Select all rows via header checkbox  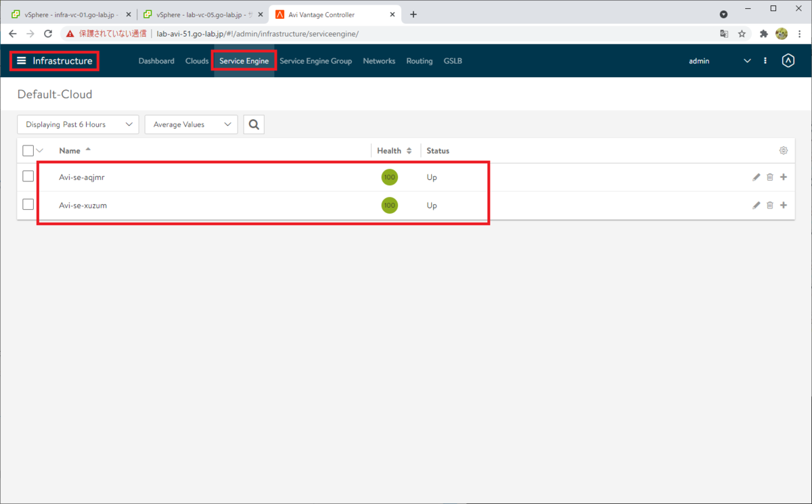28,151
